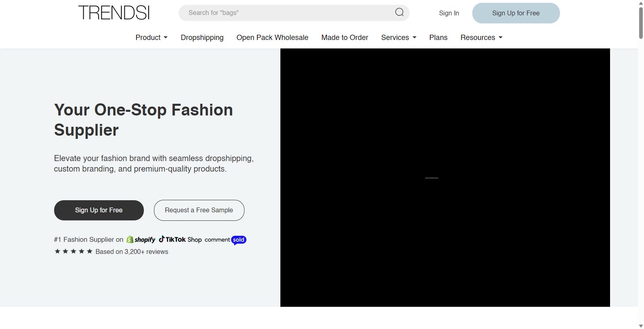Expand the Product dropdown menu
Viewport: 644px width, 329px height.
pyautogui.click(x=152, y=38)
